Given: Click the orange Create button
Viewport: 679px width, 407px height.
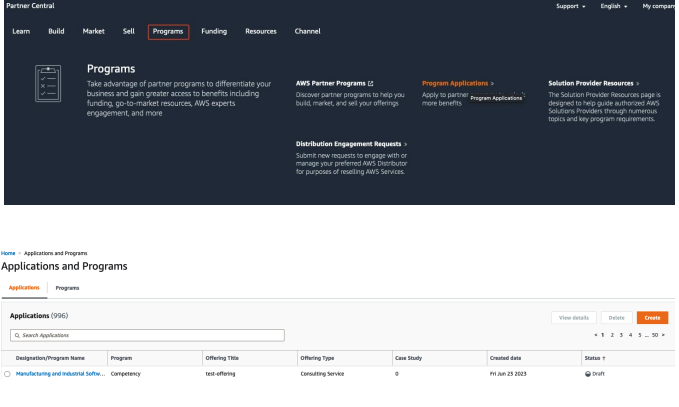Looking at the screenshot, I should coord(652,318).
